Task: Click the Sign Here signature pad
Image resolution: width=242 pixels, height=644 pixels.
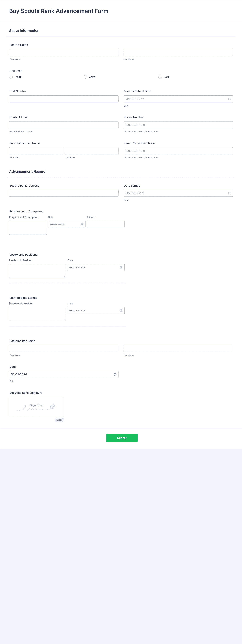Action: click(36, 407)
